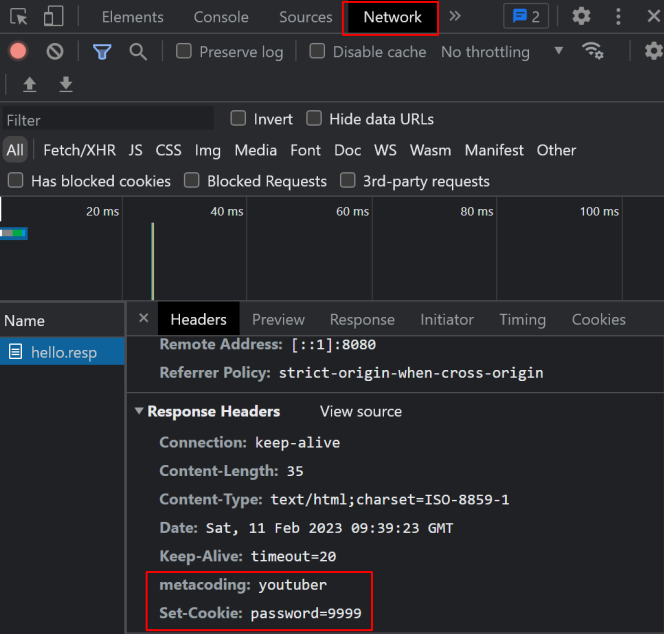Open the Cookies tab
Screen dimensions: 664x634
click(598, 319)
